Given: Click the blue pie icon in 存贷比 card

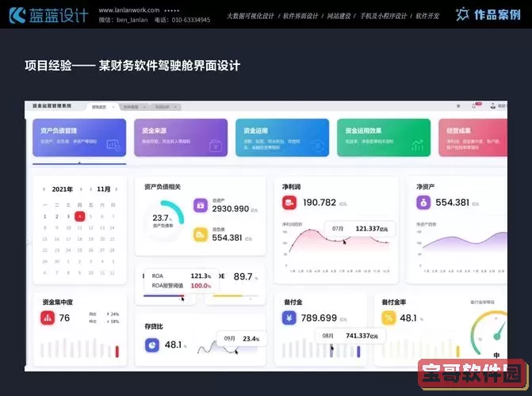Looking at the screenshot, I should [152, 345].
